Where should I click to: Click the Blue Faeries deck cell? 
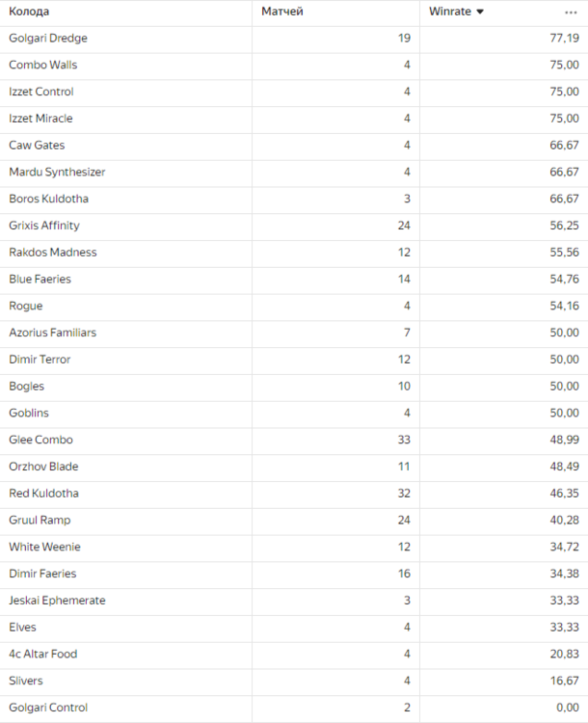pyautogui.click(x=40, y=280)
